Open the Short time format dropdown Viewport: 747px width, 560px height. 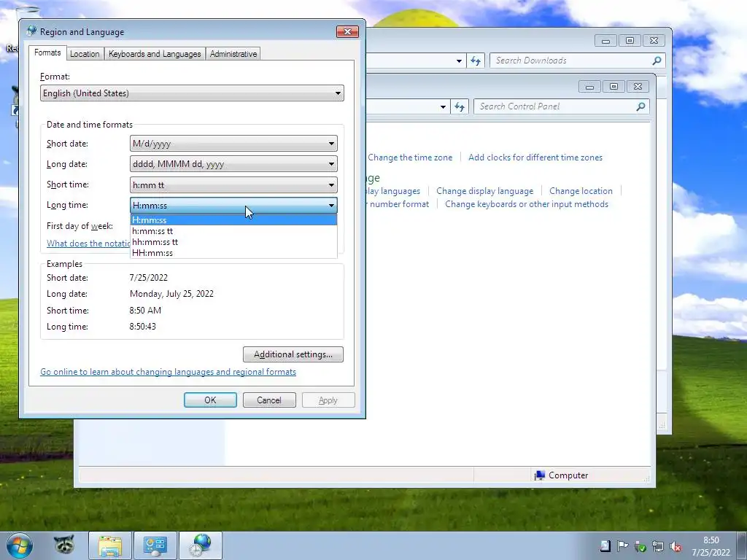tap(233, 184)
